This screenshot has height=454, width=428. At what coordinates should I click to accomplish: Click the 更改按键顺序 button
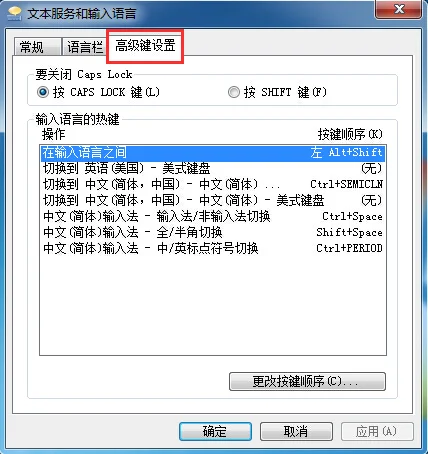(307, 381)
